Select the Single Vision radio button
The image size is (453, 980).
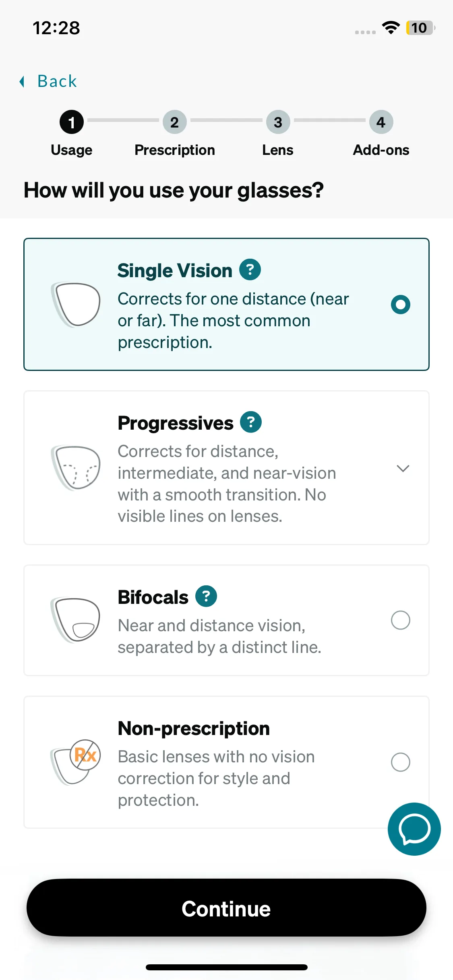400,305
